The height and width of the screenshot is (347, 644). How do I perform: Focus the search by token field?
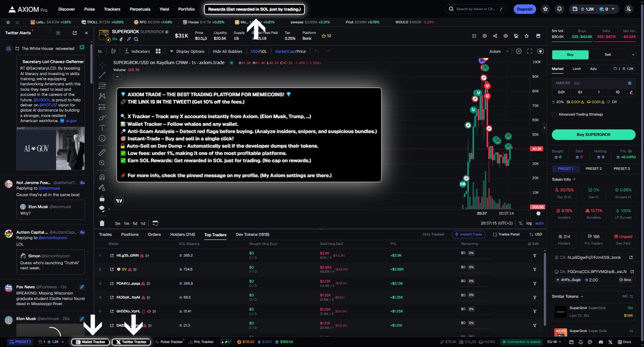476,9
